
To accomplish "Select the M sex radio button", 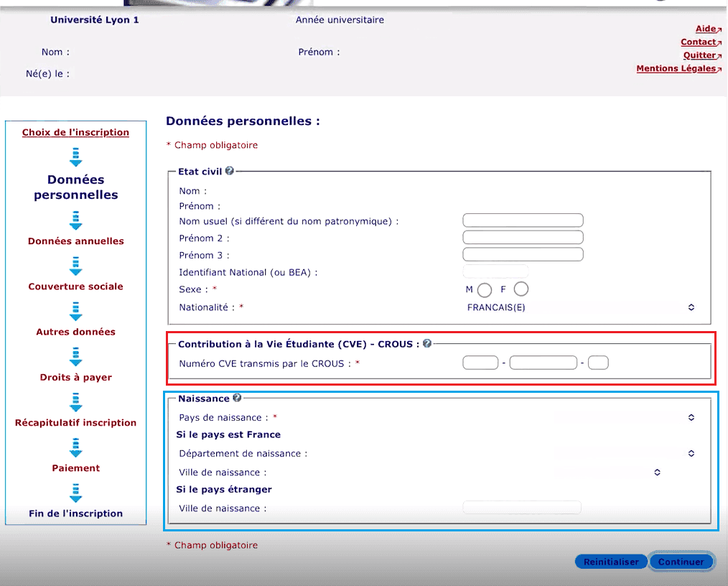I will coord(484,289).
